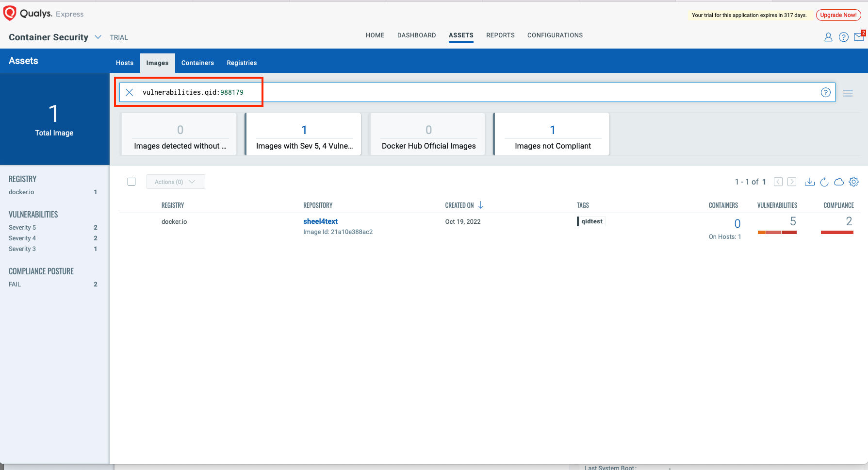Click the Qualys logo icon
Screen dimensions: 868x470
pyautogui.click(x=10, y=13)
